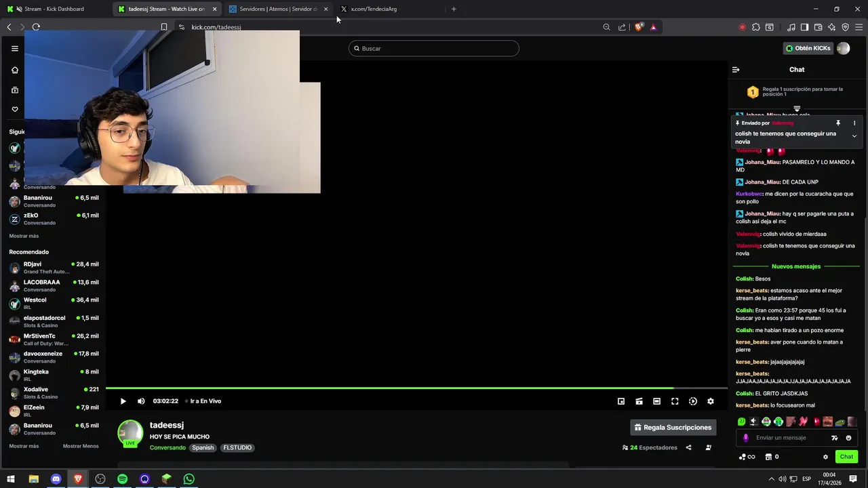Close the tadeessj Stream tab
Screen dimensions: 868x488
215,9
